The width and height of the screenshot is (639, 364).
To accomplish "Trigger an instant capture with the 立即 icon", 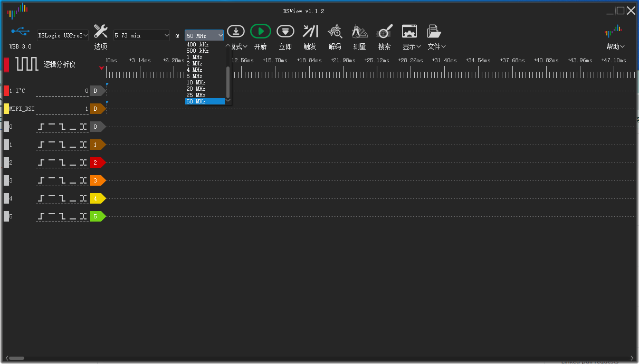I will point(285,31).
